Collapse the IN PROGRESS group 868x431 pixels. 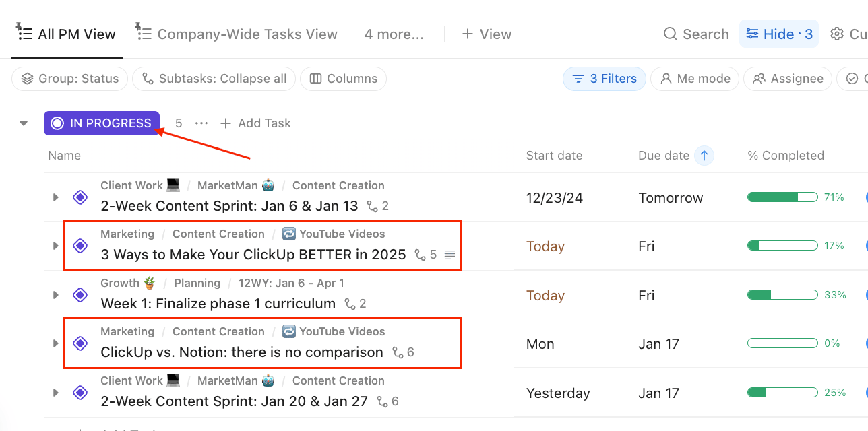(x=24, y=123)
